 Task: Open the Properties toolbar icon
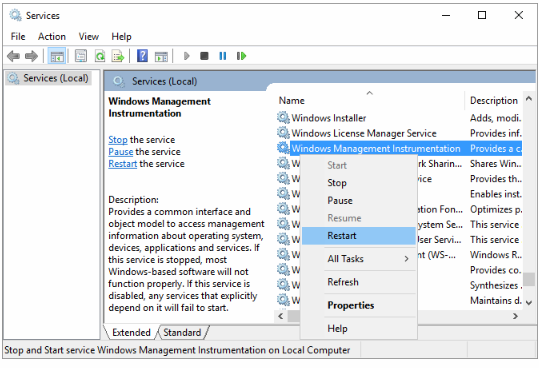coord(81,56)
